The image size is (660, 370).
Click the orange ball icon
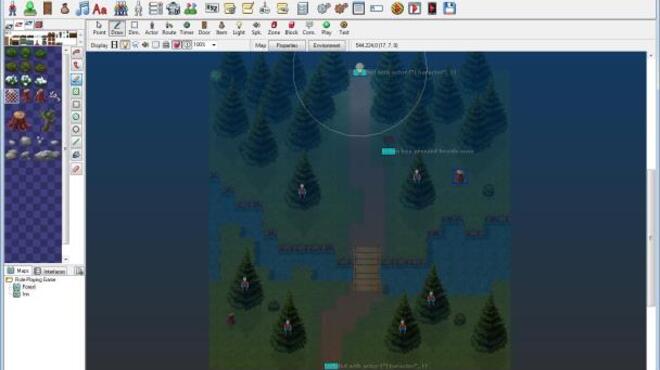[x=397, y=8]
